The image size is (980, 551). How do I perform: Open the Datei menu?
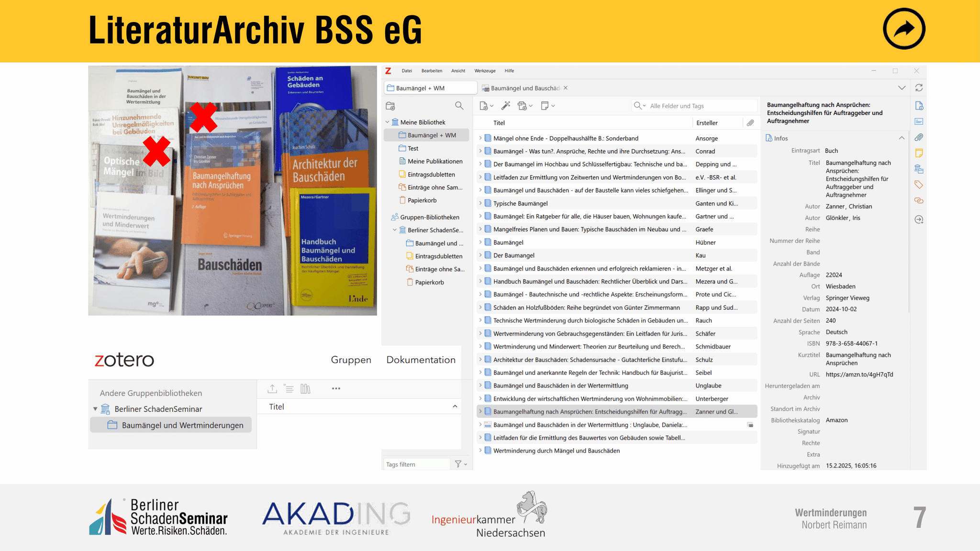click(407, 71)
